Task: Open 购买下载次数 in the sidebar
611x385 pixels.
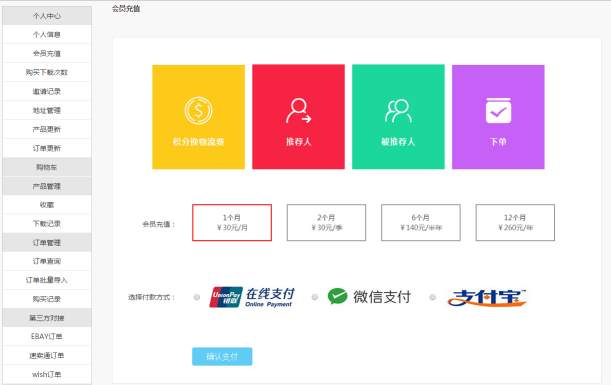Action: click(x=47, y=72)
